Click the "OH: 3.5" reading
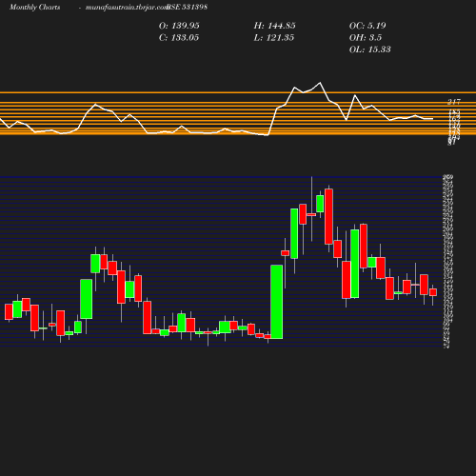Viewport: 476px width, 476px height. pyautogui.click(x=366, y=38)
